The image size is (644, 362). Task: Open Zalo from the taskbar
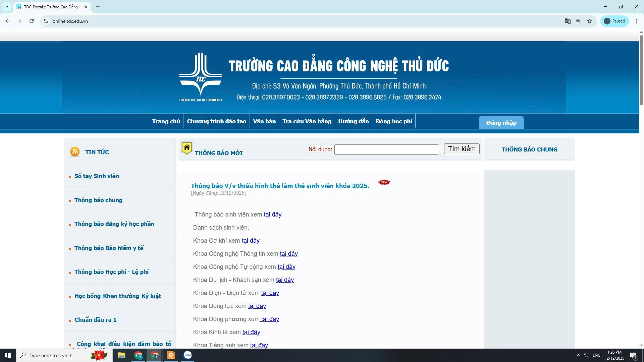click(x=187, y=355)
